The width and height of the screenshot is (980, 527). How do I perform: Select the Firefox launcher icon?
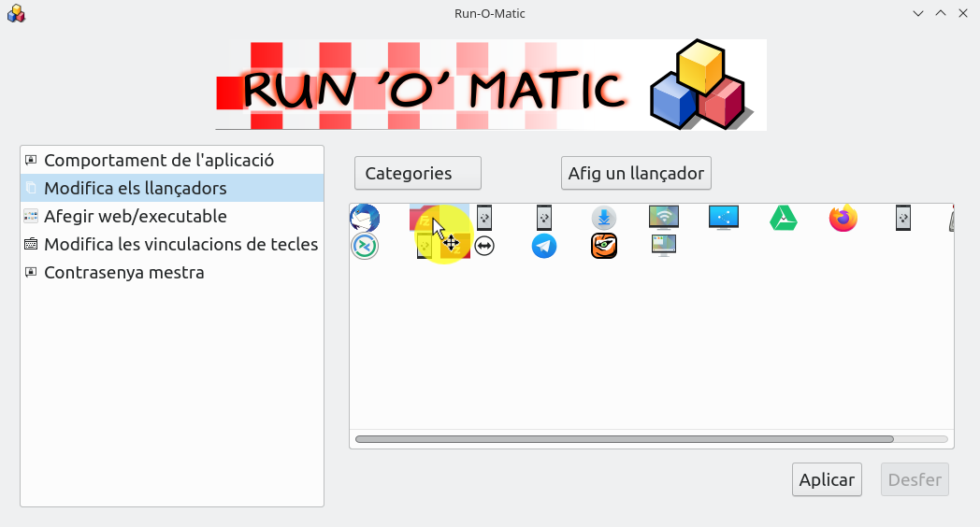coord(843,219)
